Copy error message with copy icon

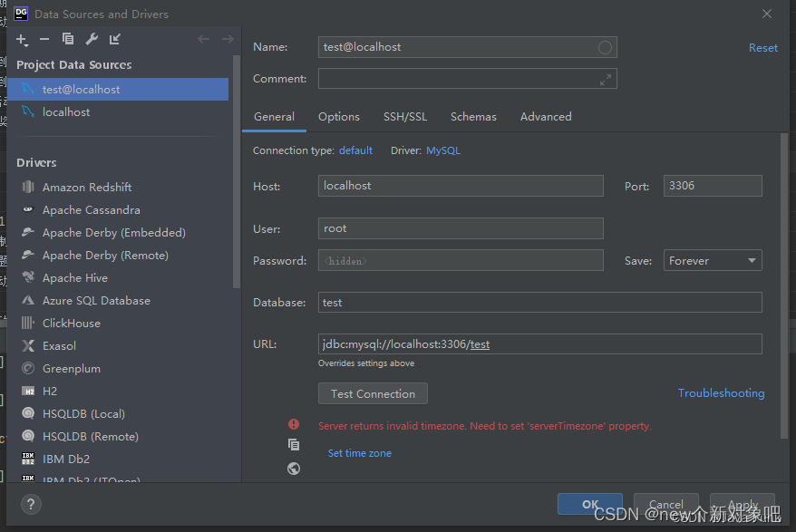(x=294, y=445)
